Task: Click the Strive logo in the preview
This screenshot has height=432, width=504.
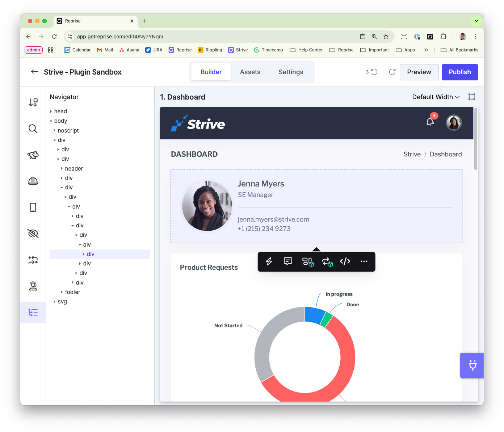Action: coord(198,123)
